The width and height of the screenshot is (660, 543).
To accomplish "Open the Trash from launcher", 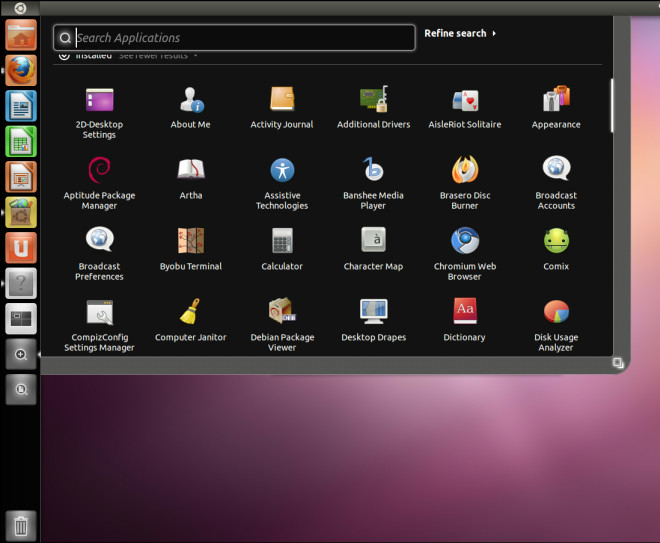I will tap(21, 526).
